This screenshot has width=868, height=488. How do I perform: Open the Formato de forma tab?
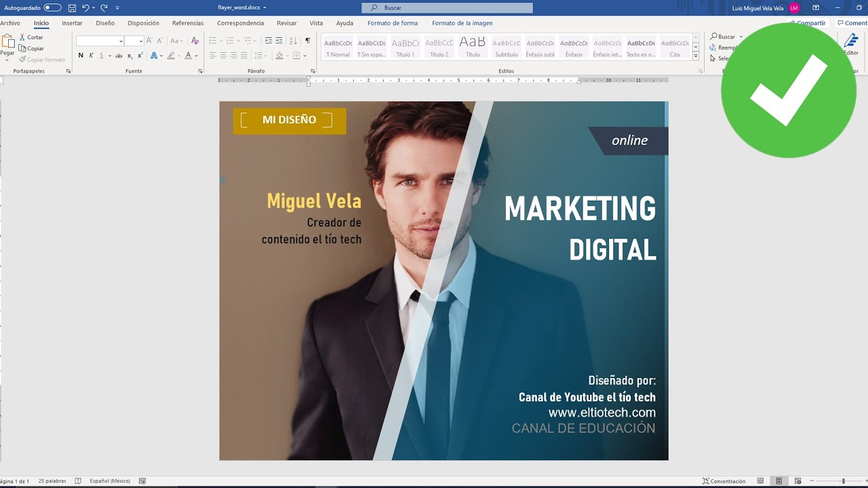coord(393,23)
